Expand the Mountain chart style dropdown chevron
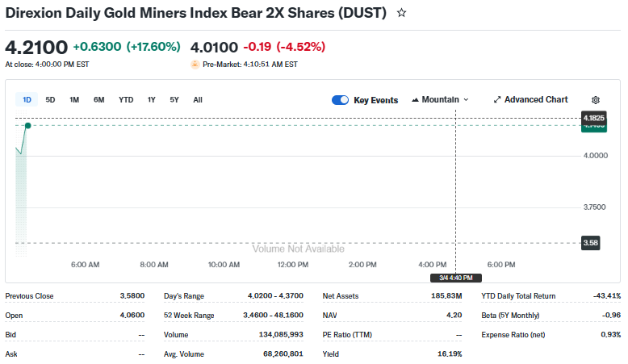 466,100
